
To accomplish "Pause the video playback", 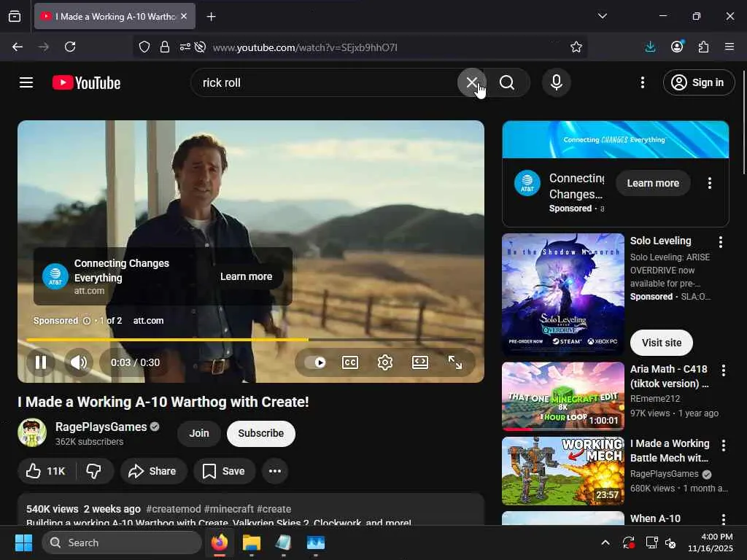I will [41, 362].
